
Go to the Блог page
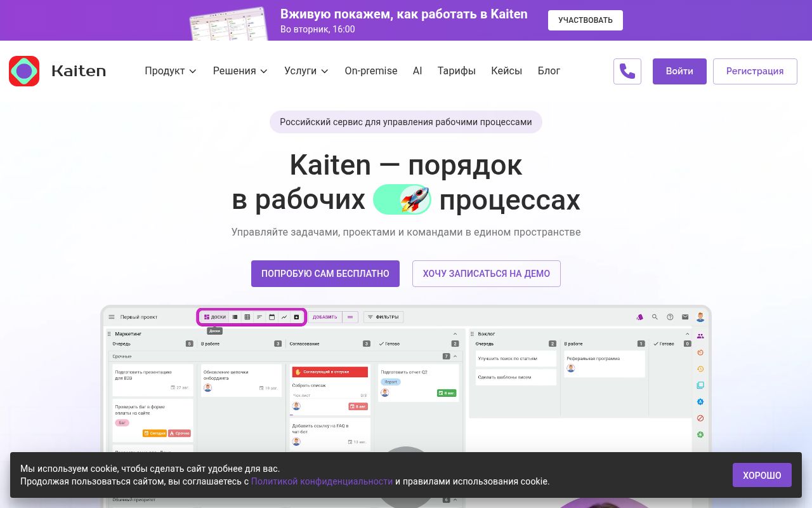(549, 71)
